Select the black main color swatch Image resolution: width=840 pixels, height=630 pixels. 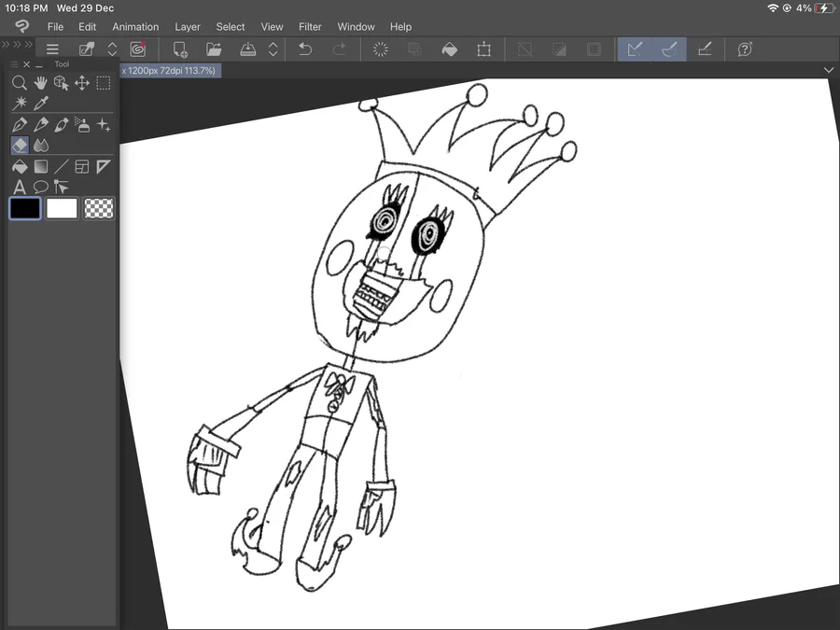click(24, 208)
